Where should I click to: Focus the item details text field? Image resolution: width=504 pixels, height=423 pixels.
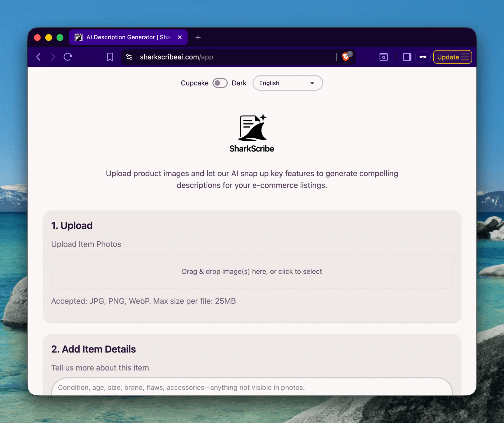tap(252, 387)
